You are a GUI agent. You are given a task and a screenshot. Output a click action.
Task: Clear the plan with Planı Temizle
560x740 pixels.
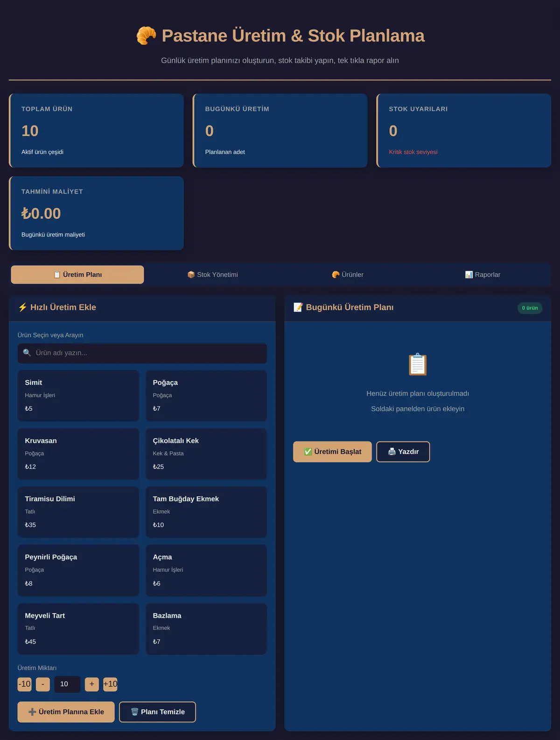pos(157,712)
